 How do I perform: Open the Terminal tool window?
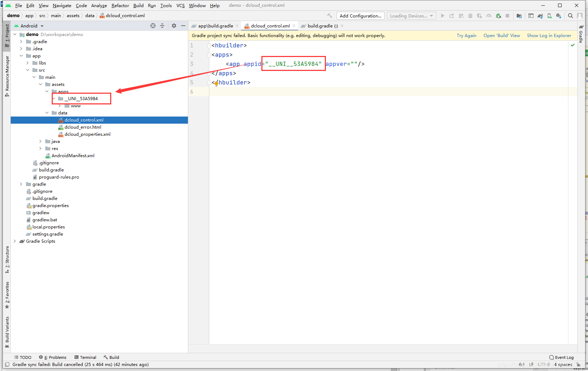[x=85, y=357]
